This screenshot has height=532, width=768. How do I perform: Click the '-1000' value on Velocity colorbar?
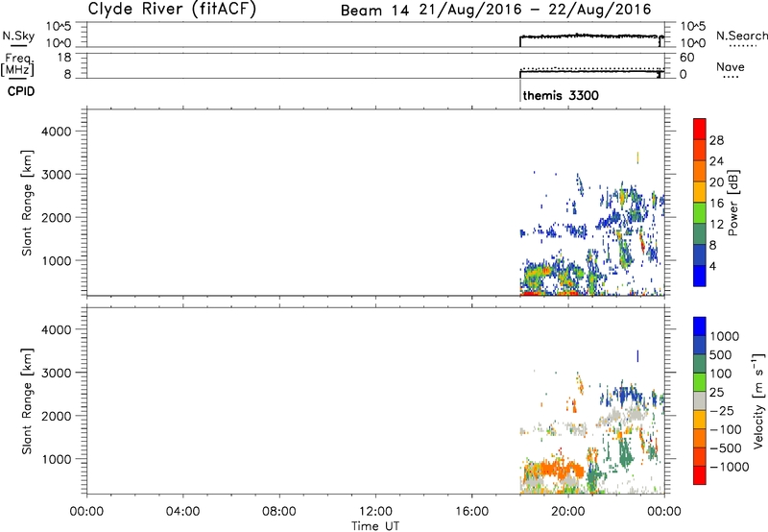[729, 467]
